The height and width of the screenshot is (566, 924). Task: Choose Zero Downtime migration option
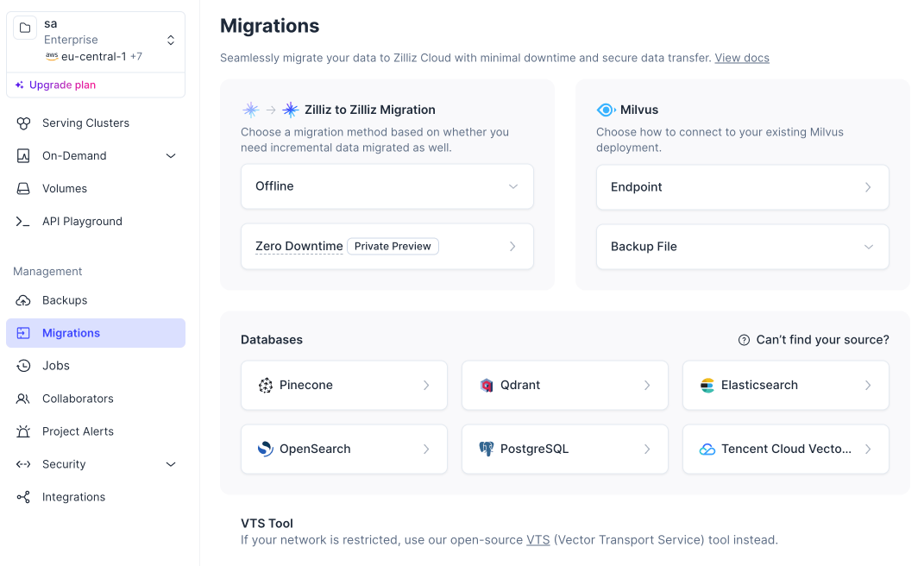coord(387,247)
